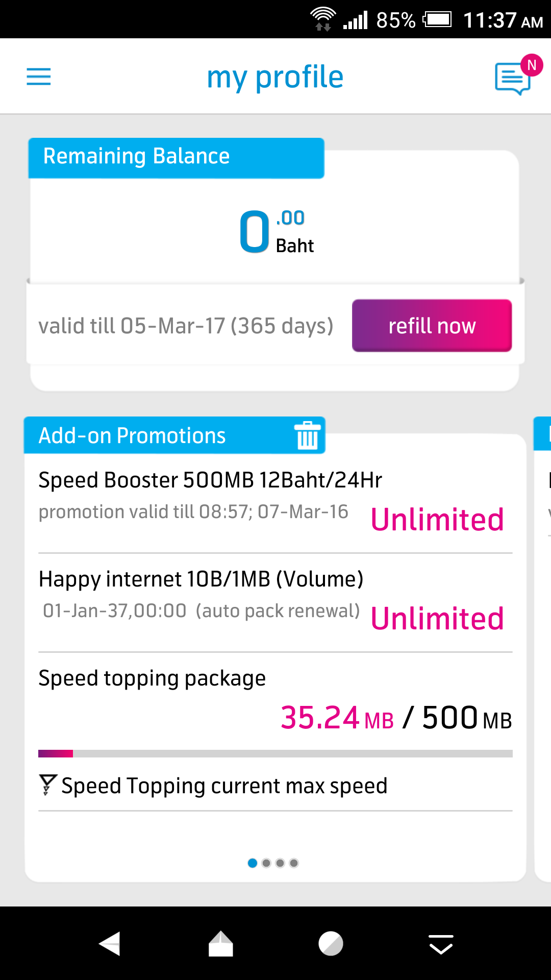Viewport: 551px width, 980px height.
Task: Click the refill now button
Action: (x=432, y=326)
